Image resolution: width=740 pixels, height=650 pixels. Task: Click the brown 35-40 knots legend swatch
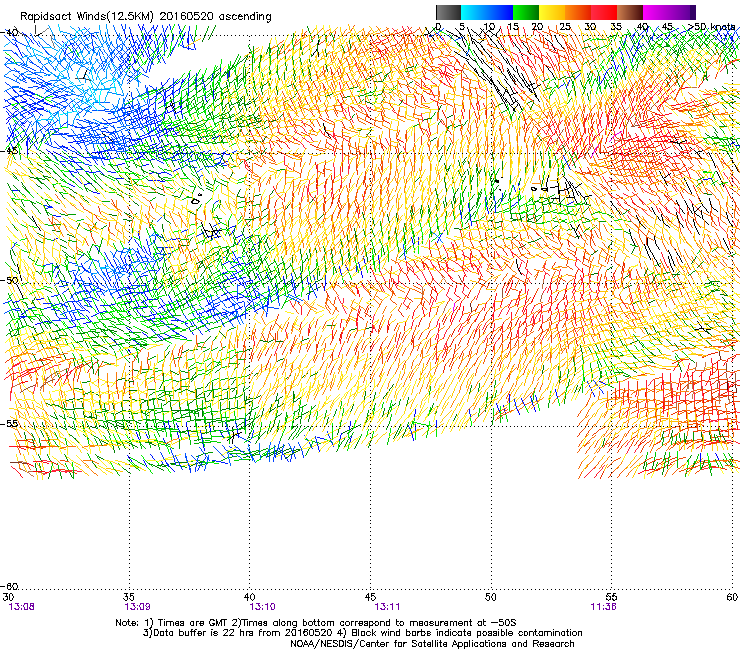point(630,12)
